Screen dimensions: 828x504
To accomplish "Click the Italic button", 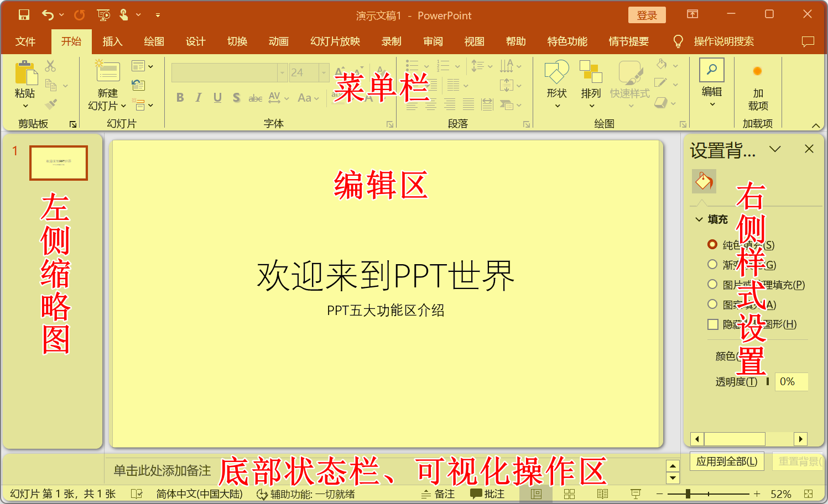I will pos(199,98).
